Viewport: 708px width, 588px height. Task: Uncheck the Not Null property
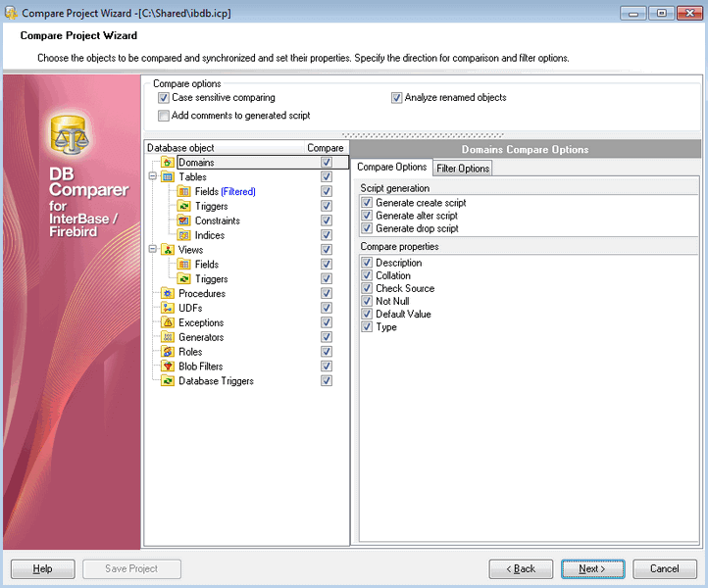[x=367, y=301]
